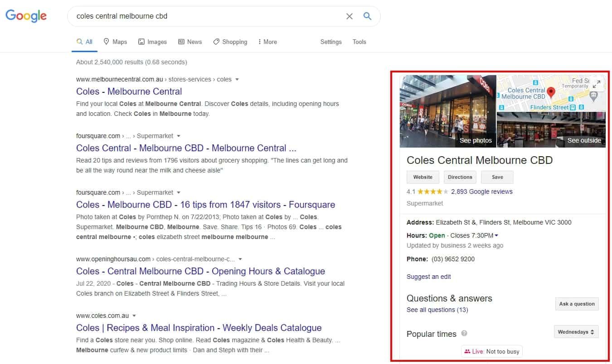The image size is (612, 364).
Task: Click the See photos storefront thumbnail
Action: click(x=447, y=111)
